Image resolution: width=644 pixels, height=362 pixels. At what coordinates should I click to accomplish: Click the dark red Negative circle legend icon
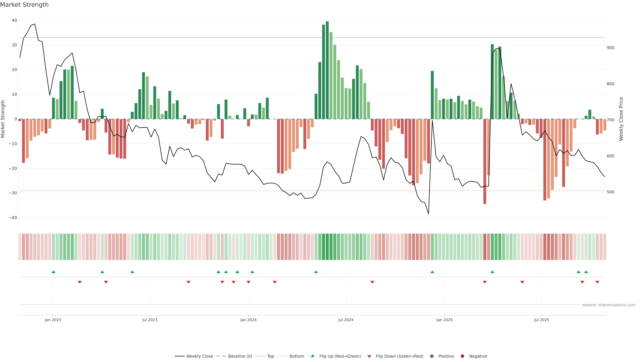(462, 356)
